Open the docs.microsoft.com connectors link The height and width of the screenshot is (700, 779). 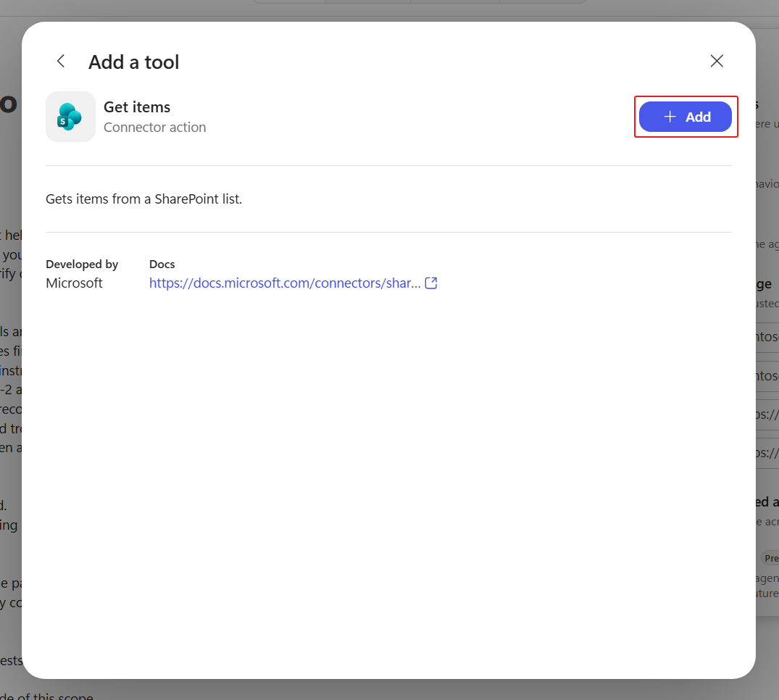point(285,283)
